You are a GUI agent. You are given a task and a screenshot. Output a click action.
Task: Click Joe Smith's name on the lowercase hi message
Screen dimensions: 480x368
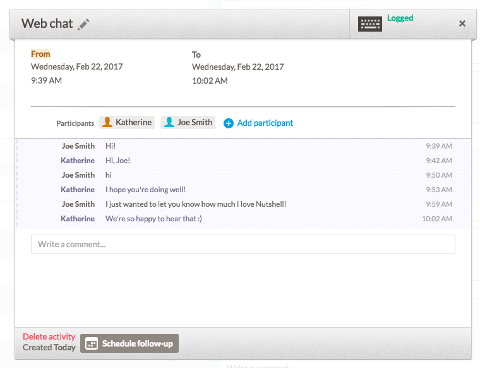coord(78,175)
